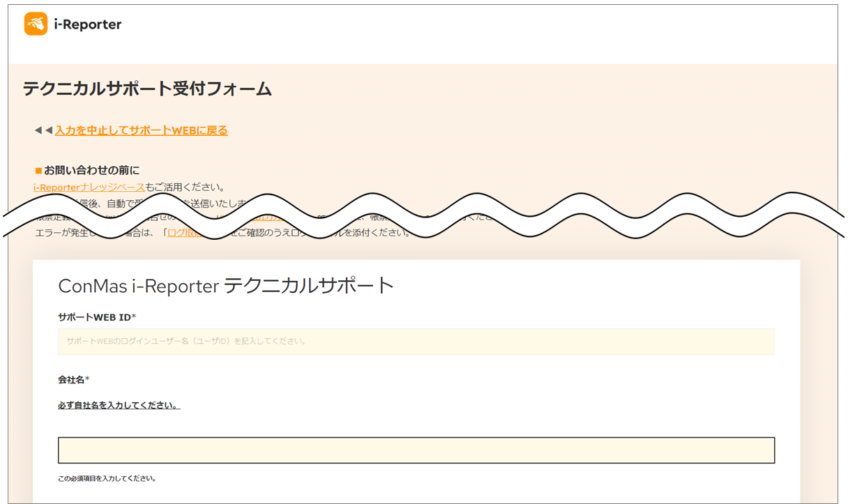The width and height of the screenshot is (848, 504).
Task: Open the i-Reporterナレッジベース link
Action: (x=89, y=187)
